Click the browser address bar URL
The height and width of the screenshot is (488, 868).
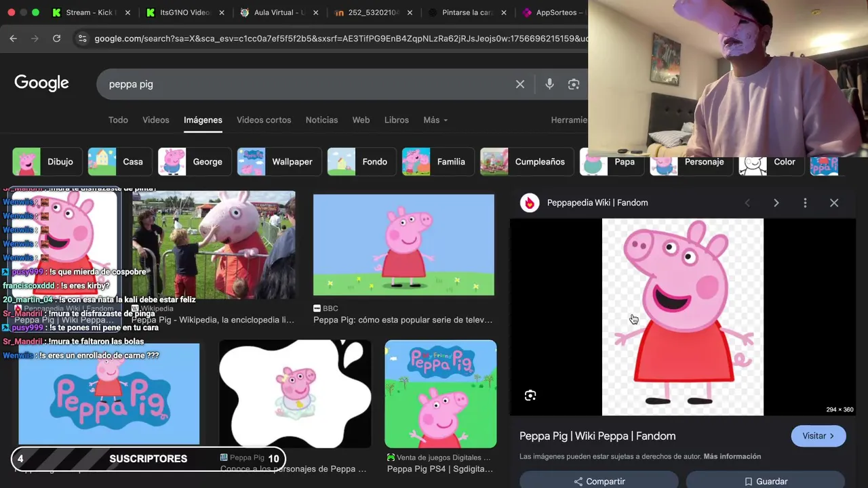[x=341, y=39]
